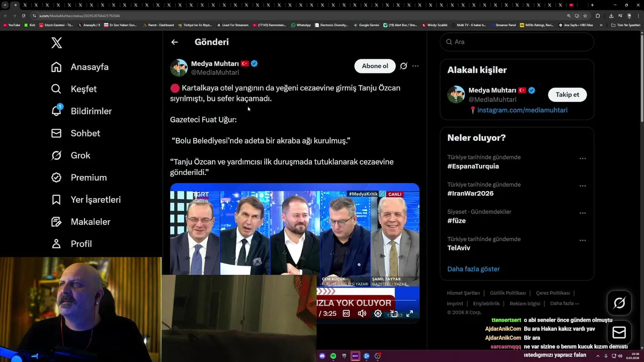Screen dimensions: 644x362
Task: Bookmark this page with the star
Action: [x=585, y=16]
